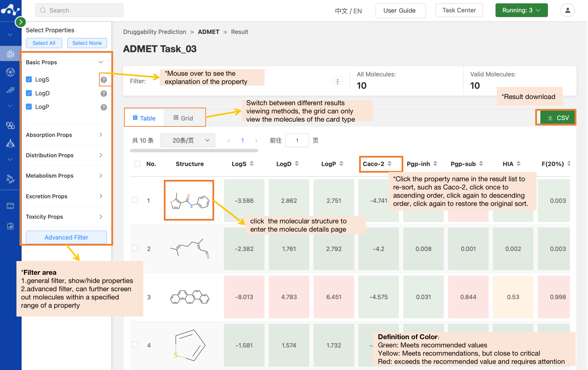This screenshot has width=588, height=370.
Task: Select the atom-shaped Druggability Prediction sidebar icon
Action: (x=10, y=54)
